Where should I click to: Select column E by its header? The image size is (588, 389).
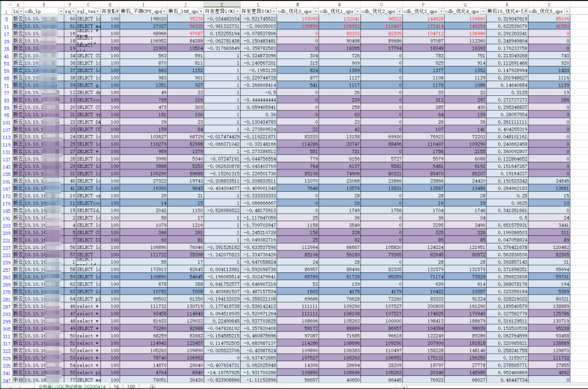[x=44, y=4]
